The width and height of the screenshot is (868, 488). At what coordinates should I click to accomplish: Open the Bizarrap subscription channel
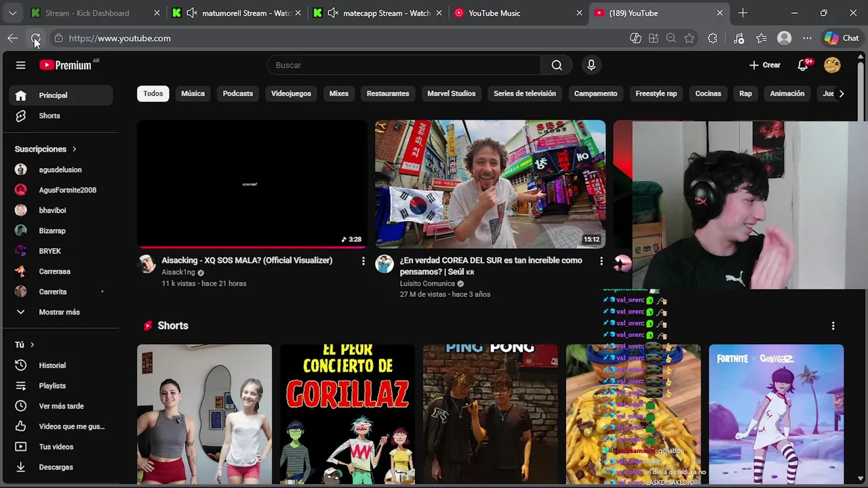point(60,230)
